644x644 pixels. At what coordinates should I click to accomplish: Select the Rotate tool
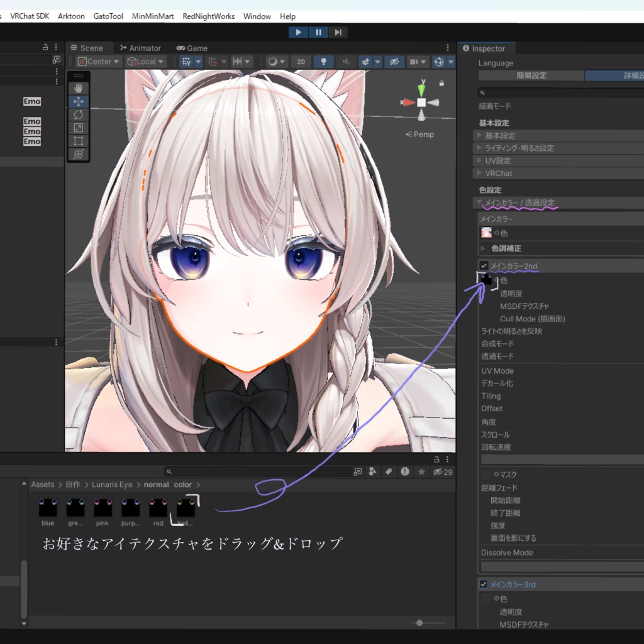coord(78,114)
